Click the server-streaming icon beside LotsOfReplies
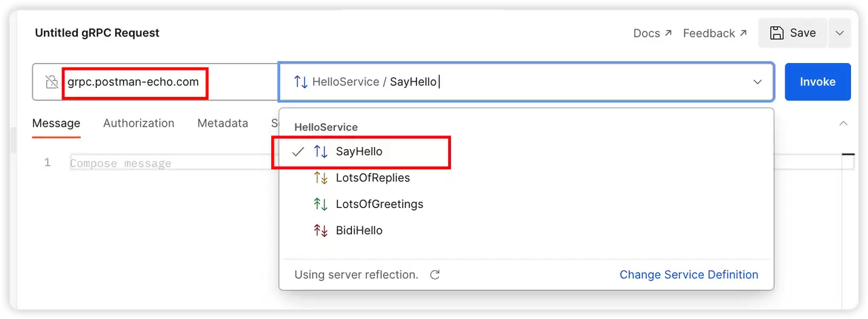The image size is (868, 319). coord(321,178)
